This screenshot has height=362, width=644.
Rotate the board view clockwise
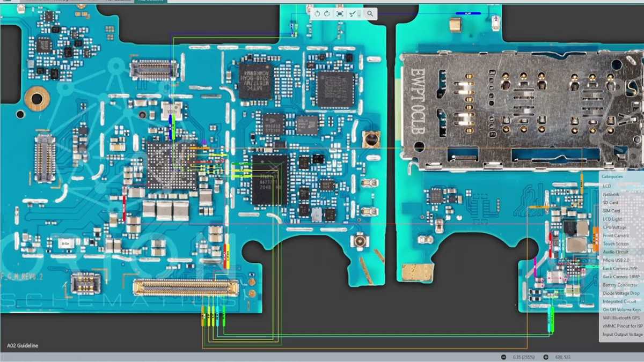pos(327,13)
